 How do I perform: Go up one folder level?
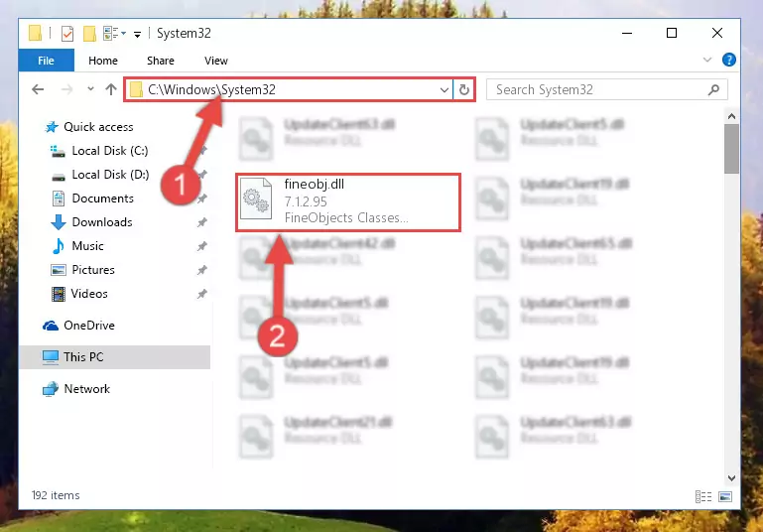tap(111, 89)
